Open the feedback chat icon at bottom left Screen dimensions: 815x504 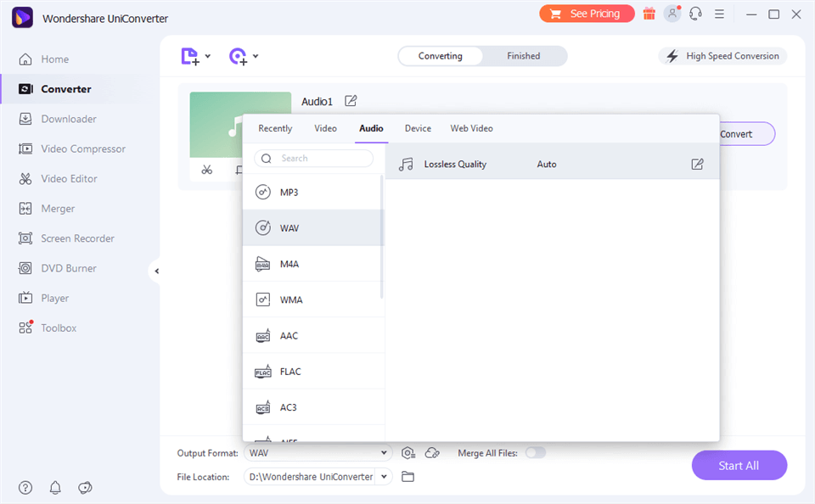click(85, 487)
